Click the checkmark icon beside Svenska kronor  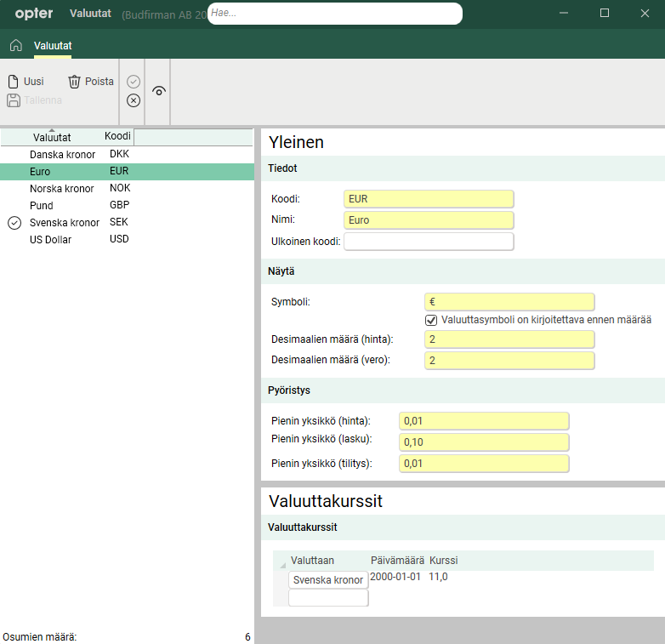[x=14, y=223]
